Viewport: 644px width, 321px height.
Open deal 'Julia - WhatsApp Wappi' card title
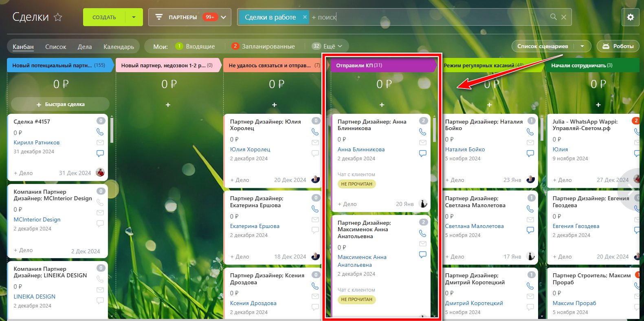pyautogui.click(x=585, y=125)
